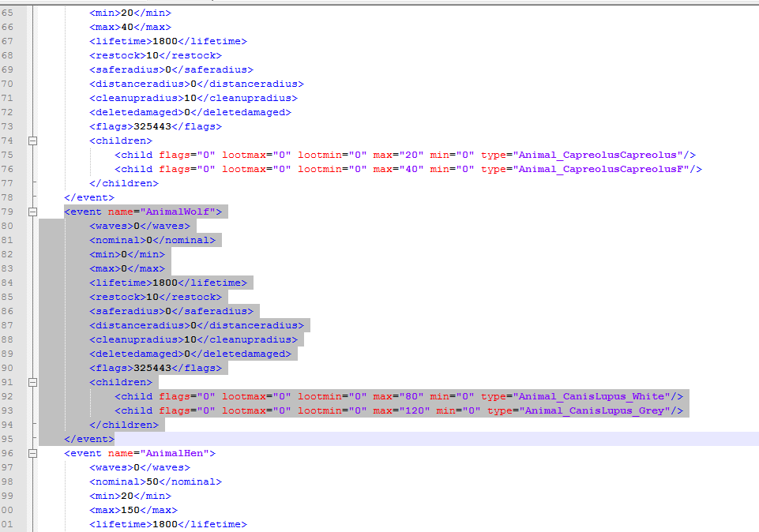Image resolution: width=759 pixels, height=532 pixels.
Task: Collapse the children fold marker at line 74
Action: pyautogui.click(x=32, y=140)
